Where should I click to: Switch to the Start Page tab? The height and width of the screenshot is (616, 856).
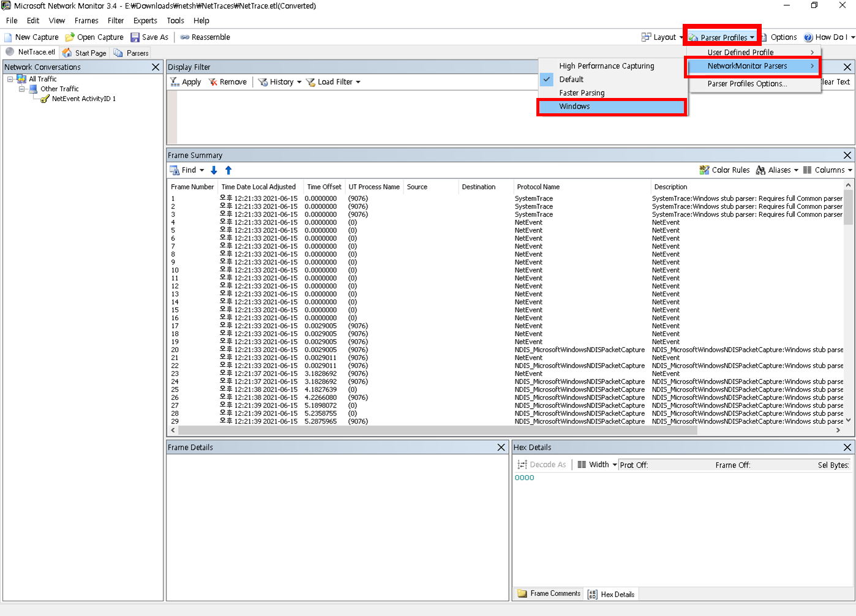tap(84, 53)
